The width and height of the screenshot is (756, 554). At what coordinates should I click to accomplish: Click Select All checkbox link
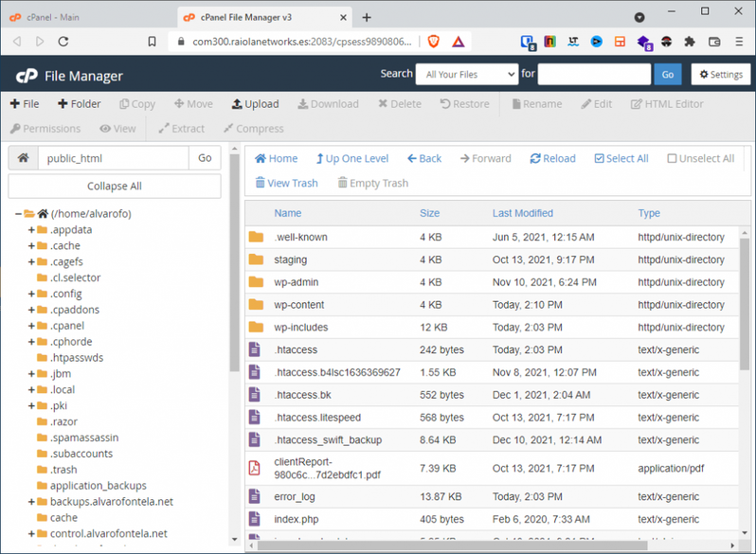[x=621, y=158]
